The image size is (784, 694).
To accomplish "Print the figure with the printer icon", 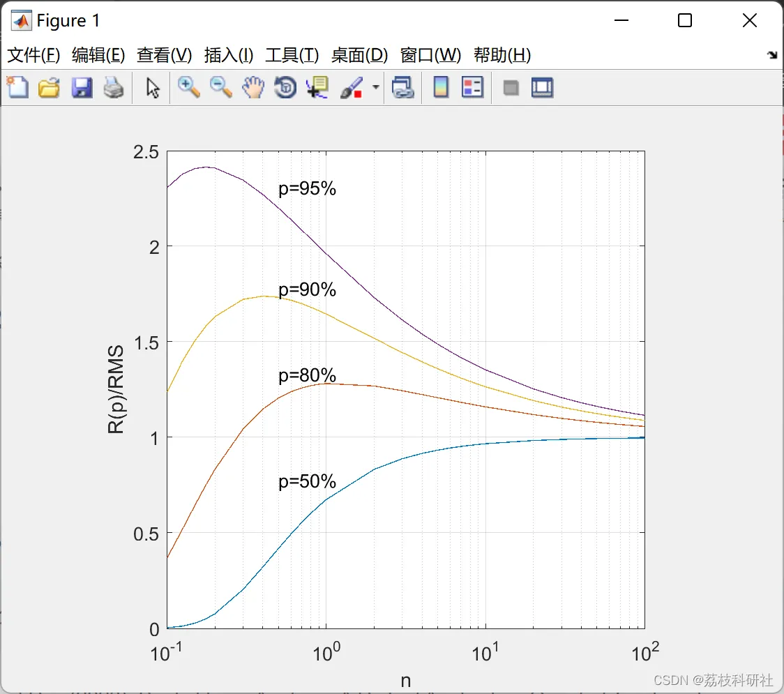I will (x=114, y=88).
